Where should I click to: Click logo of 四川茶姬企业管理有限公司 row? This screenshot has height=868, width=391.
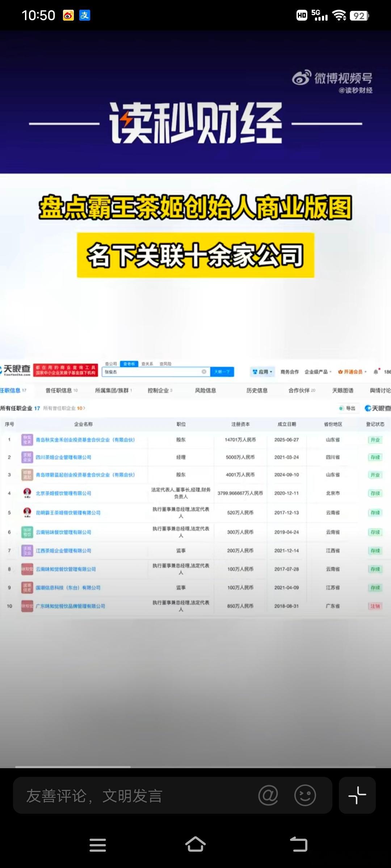(27, 457)
